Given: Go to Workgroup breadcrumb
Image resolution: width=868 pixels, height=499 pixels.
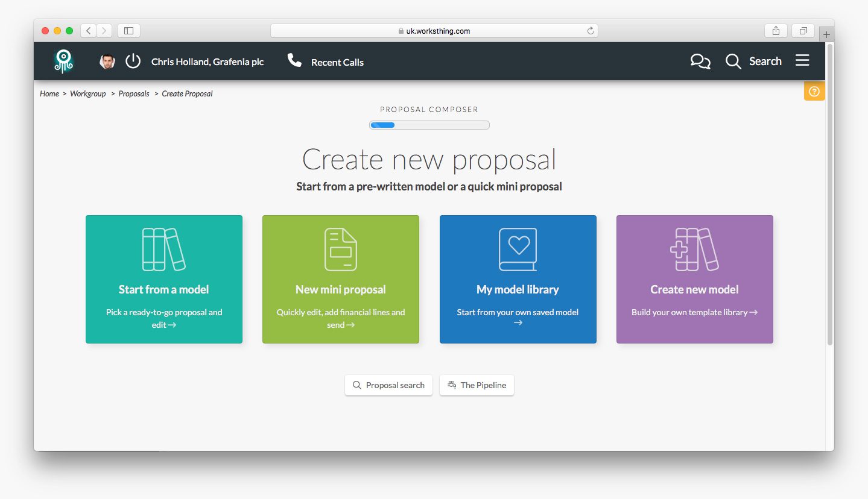Looking at the screenshot, I should click(88, 93).
